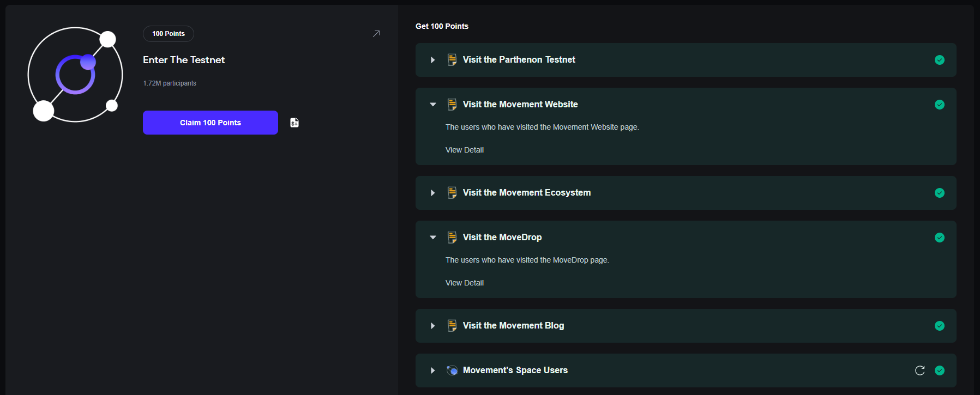This screenshot has height=395, width=980.
Task: Click the Movement's Space Users planet icon
Action: click(x=452, y=370)
